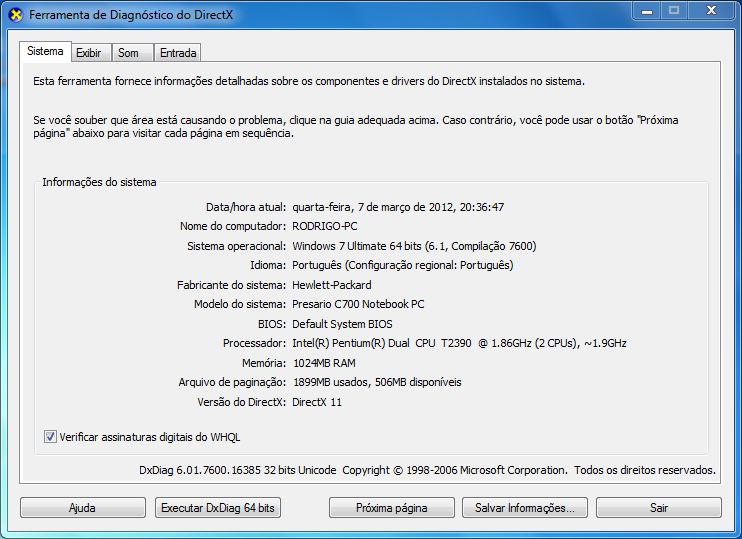Switch to the Exibir tab

click(x=88, y=52)
